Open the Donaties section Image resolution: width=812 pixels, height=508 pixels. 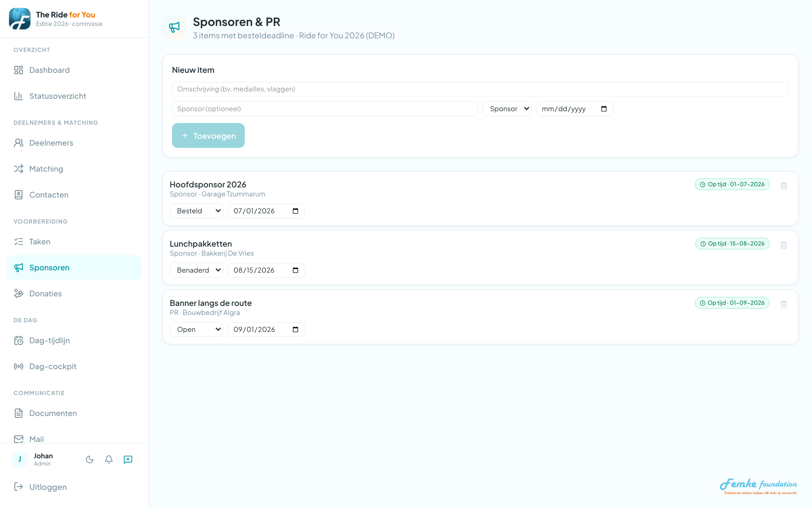(74, 293)
